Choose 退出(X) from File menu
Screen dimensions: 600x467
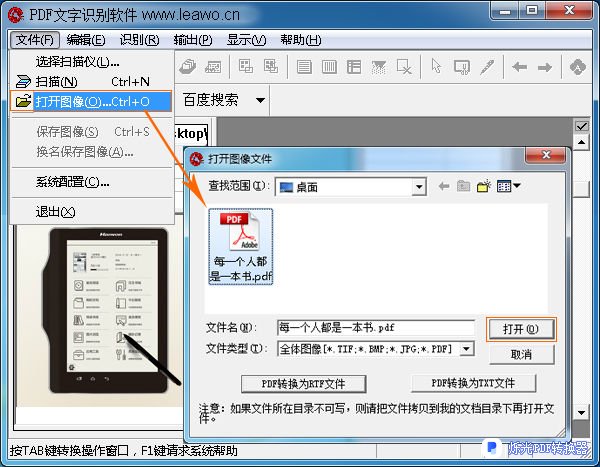[92, 211]
